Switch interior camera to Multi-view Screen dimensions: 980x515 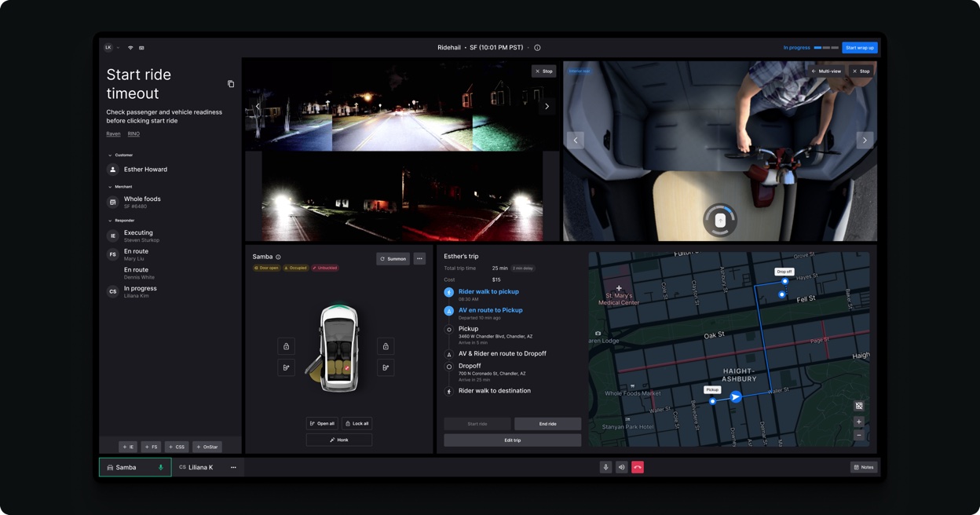[x=826, y=71]
